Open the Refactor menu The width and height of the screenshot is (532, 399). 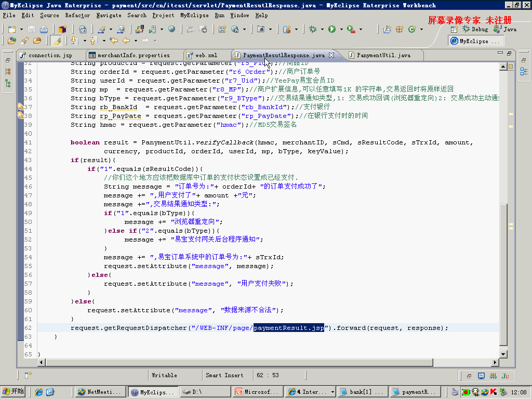pyautogui.click(x=77, y=15)
